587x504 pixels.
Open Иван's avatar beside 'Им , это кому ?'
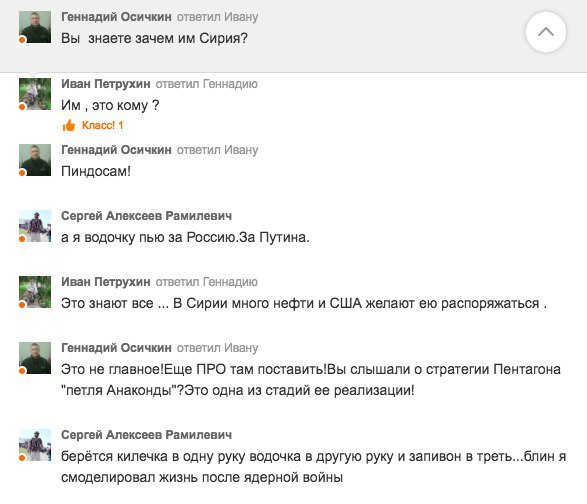(x=35, y=94)
